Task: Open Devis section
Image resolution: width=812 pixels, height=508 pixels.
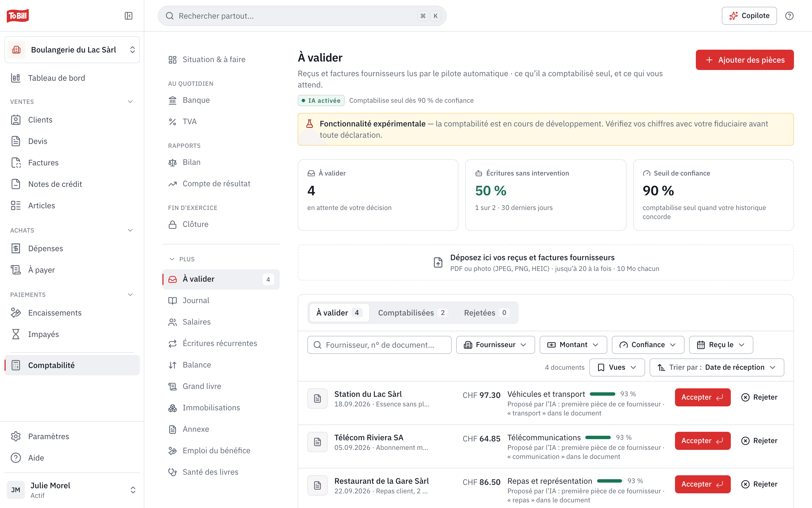Action: coord(72,141)
